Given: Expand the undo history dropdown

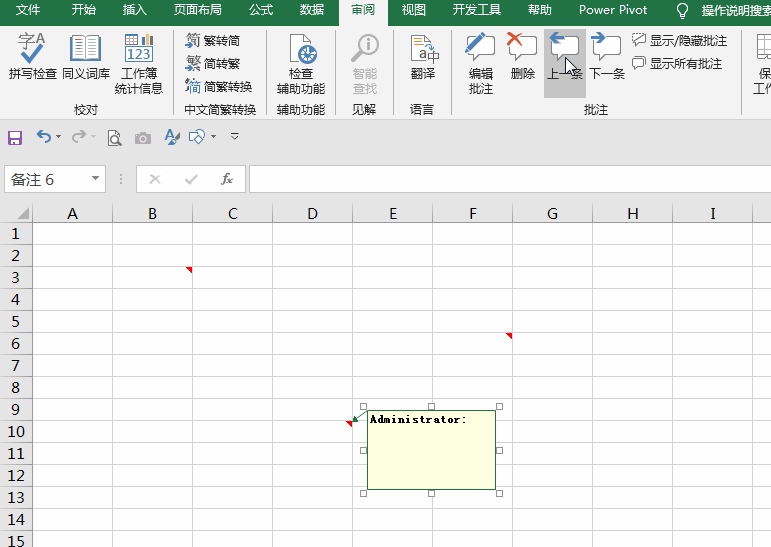Looking at the screenshot, I should [x=59, y=137].
